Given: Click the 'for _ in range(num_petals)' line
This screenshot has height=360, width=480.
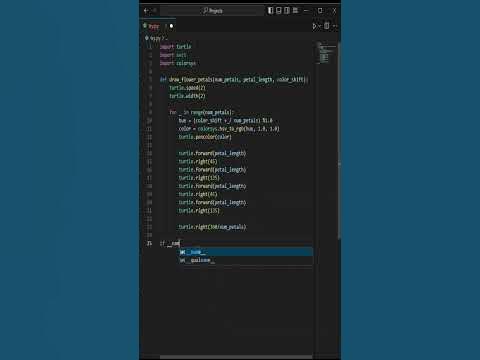Looking at the screenshot, I should (202, 112).
